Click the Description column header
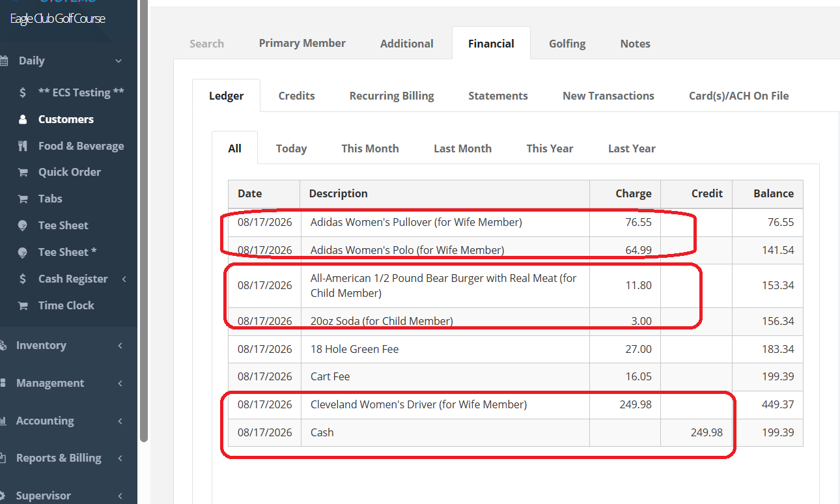840x504 pixels. coord(445,194)
